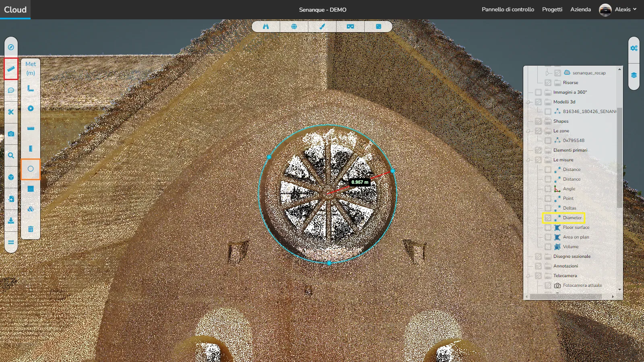Click the paintbrush appearance icon
This screenshot has width=644, height=362.
coord(322,27)
